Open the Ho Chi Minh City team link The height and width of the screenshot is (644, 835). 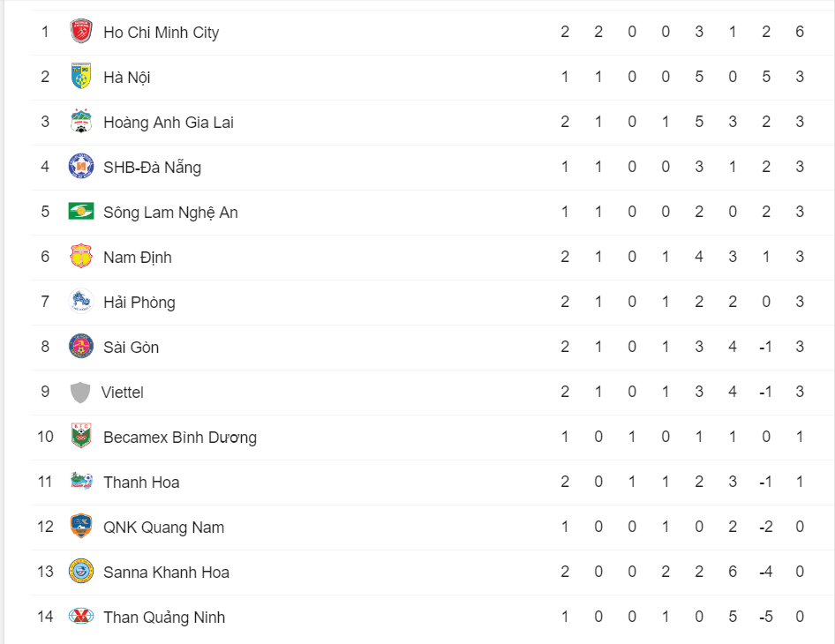[x=161, y=33]
